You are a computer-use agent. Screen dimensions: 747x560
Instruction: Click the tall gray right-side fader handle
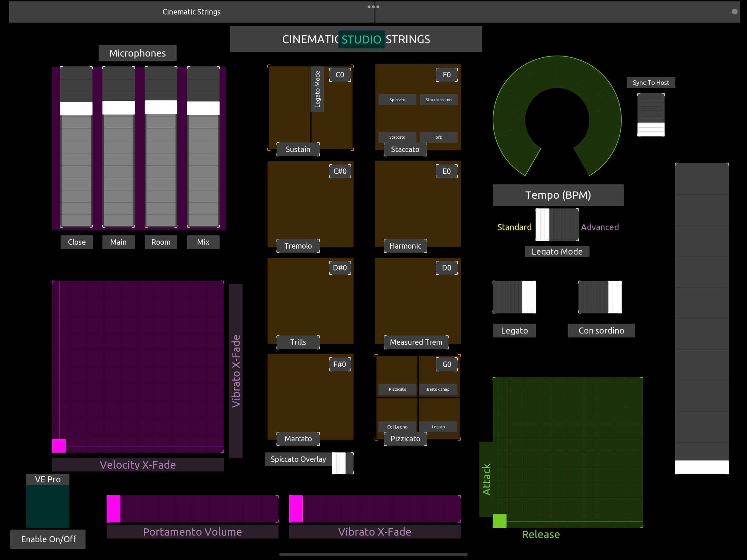pos(702,467)
